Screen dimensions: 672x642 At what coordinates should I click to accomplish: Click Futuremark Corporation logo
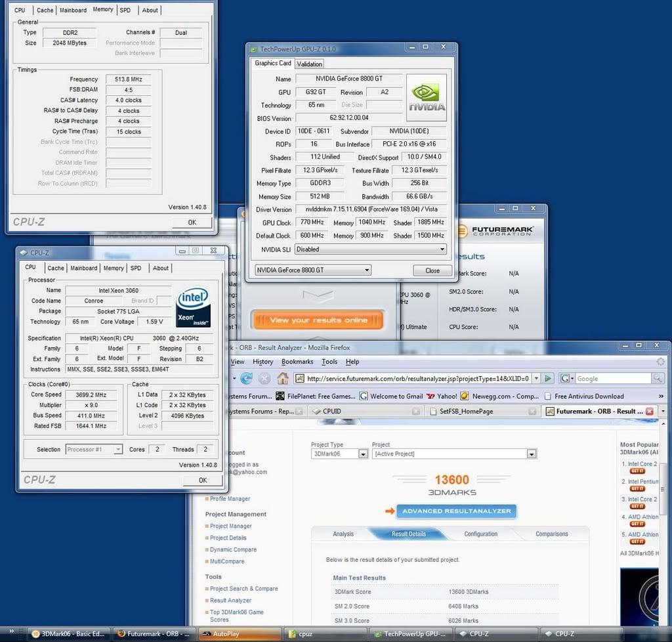point(496,231)
